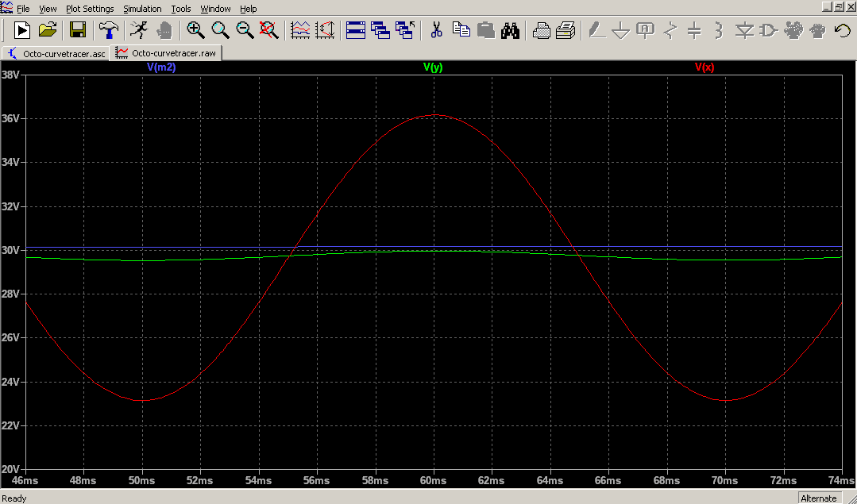The width and height of the screenshot is (857, 504).
Task: Zoom out using the minus magnifier
Action: tap(245, 30)
